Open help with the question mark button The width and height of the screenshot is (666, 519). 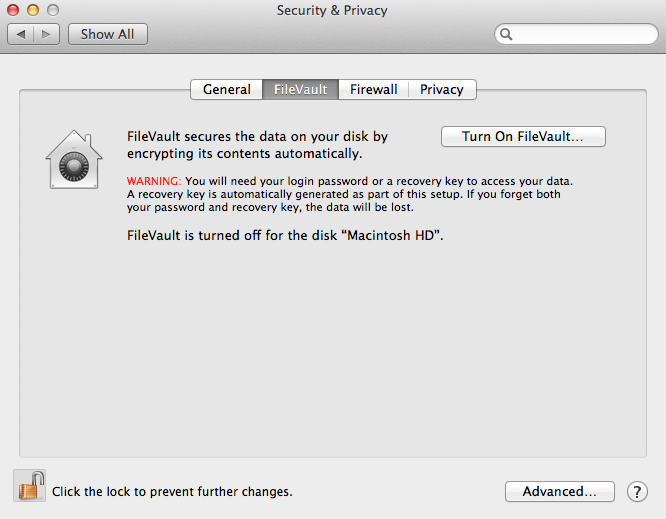coord(637,491)
